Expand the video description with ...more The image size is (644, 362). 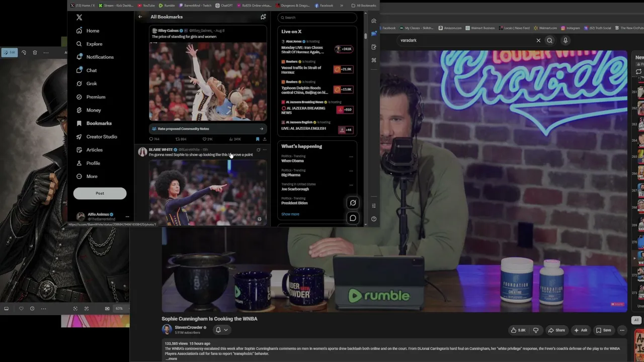point(171,358)
